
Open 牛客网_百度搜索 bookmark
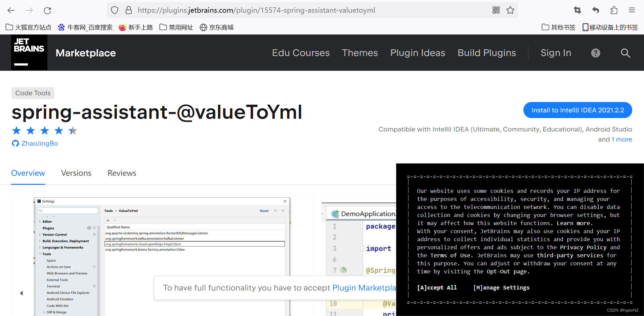85,28
